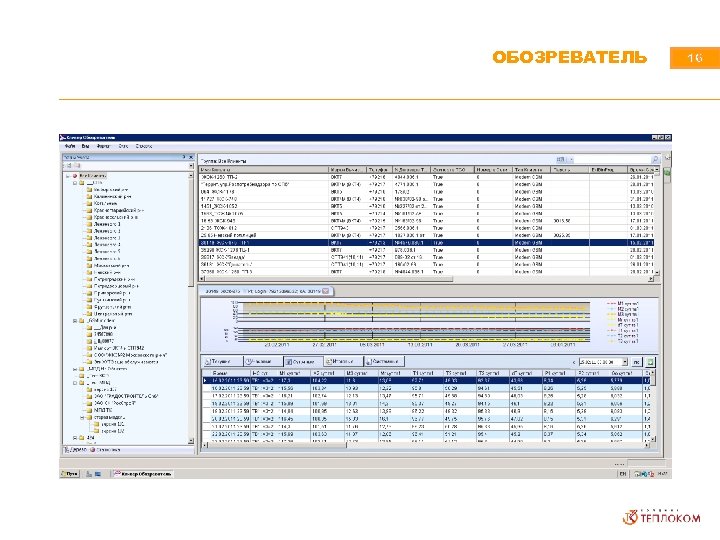720x540 pixels.
Task: Click the view icon left of the search field
Action: (x=561, y=159)
